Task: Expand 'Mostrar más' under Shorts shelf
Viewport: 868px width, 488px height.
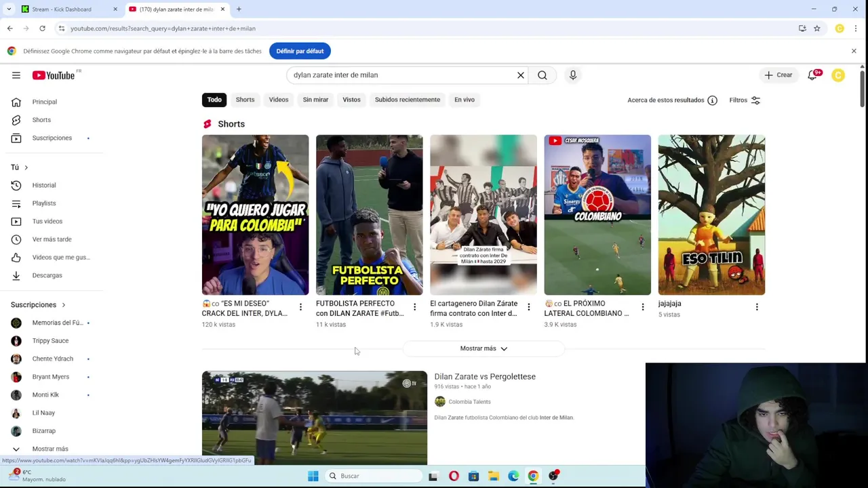Action: tap(484, 348)
